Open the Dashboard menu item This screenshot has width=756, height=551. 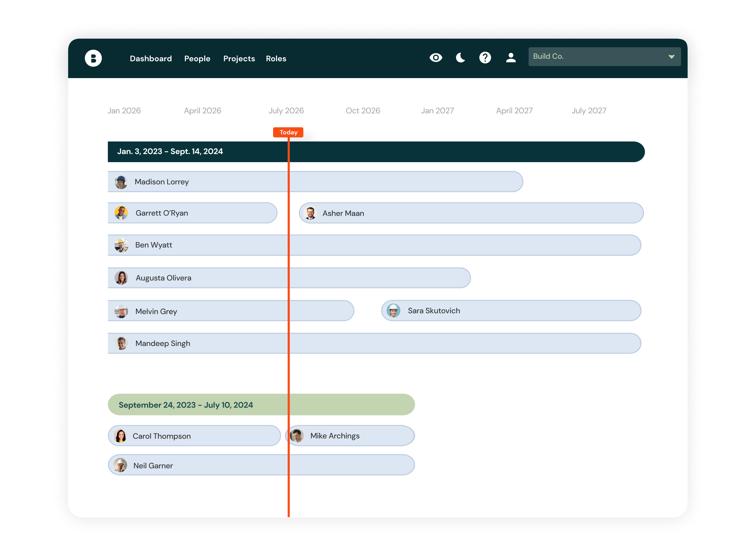pyautogui.click(x=151, y=59)
